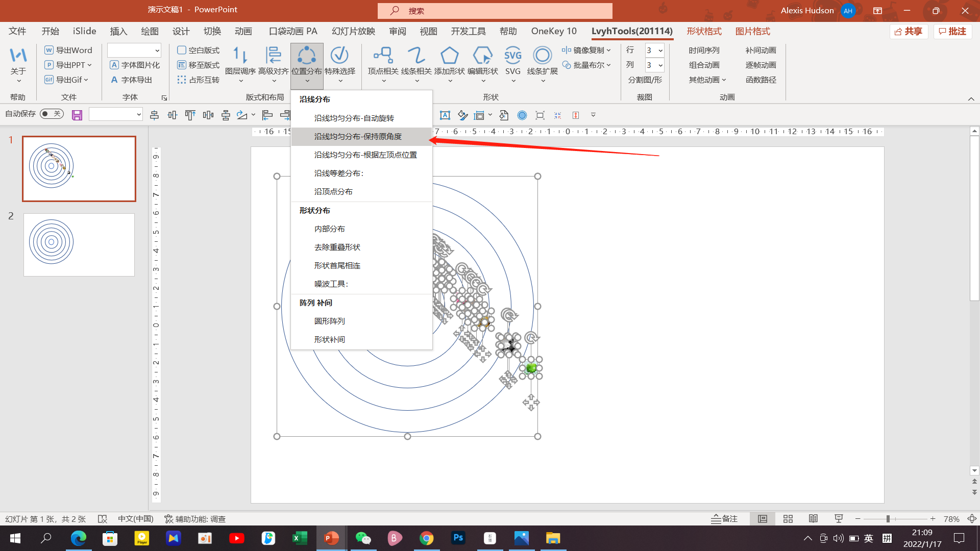Open the OneKey 10 ribbon tab

tap(553, 32)
